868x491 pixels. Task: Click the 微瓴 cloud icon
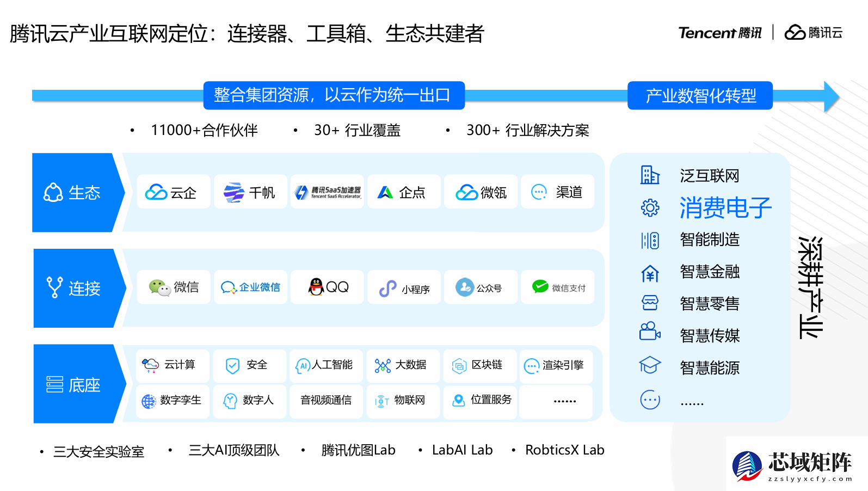tap(467, 192)
